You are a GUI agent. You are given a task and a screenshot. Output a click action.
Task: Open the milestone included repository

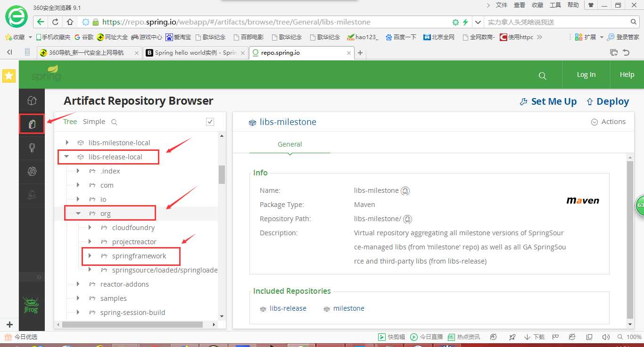click(349, 308)
